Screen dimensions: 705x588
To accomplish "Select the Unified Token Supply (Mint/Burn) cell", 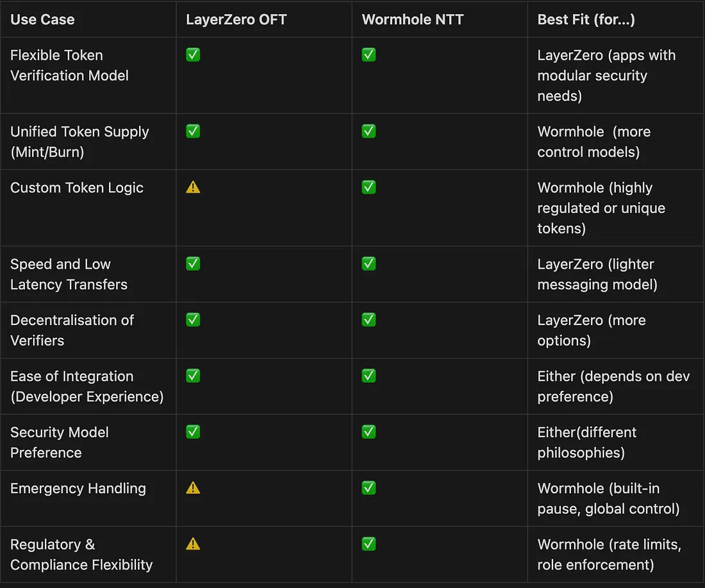I will tap(79, 142).
